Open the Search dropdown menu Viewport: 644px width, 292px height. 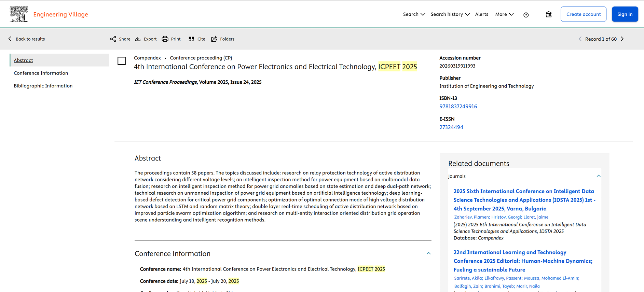coord(414,14)
